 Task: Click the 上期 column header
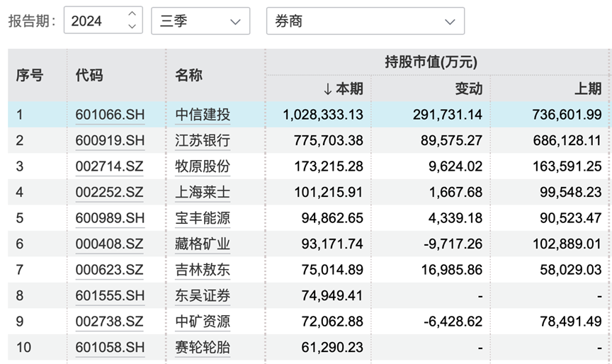587,89
